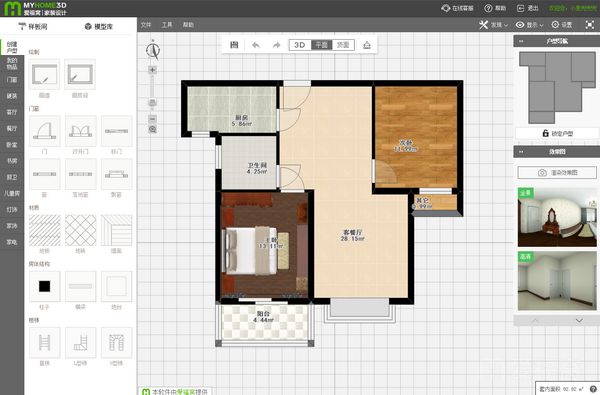Viewport: 600px width, 395px height.
Task: Select the draw room (画房间) tool
Action: point(80,74)
